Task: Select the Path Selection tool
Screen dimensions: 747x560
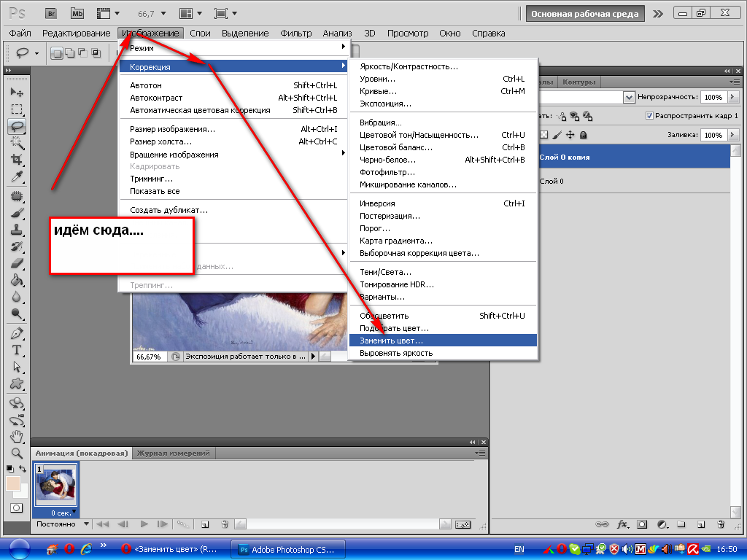Action: 18,367
